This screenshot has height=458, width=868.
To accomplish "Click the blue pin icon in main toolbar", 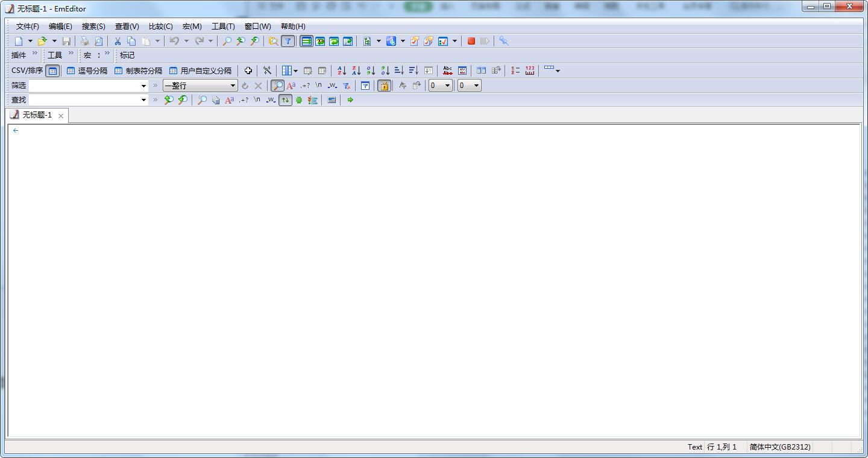I will (x=504, y=41).
